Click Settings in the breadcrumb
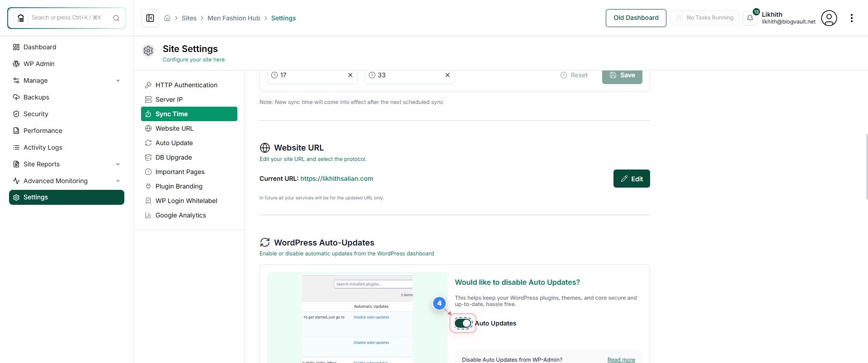Screen dimensions: 868x363 pyautogui.click(x=283, y=18)
